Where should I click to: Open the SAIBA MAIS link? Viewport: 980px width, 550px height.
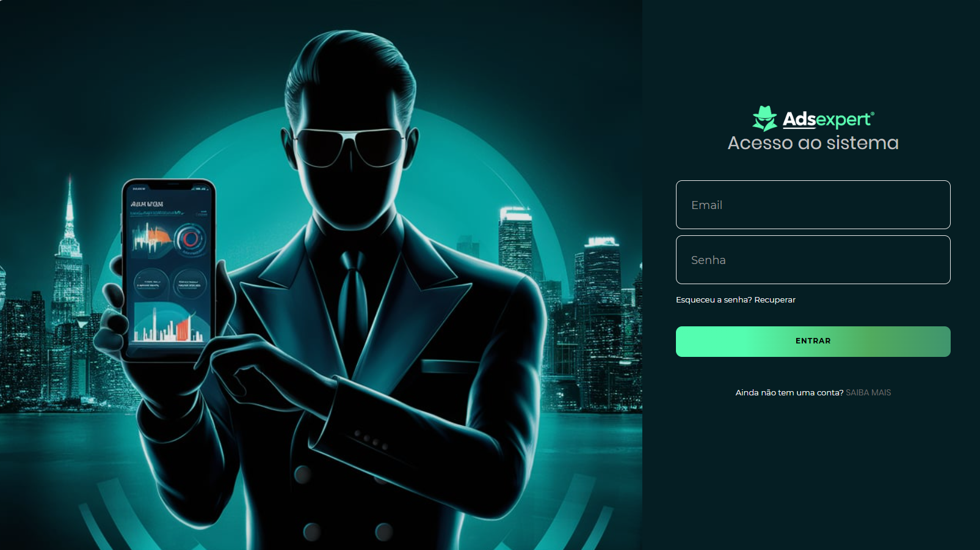[x=868, y=392]
